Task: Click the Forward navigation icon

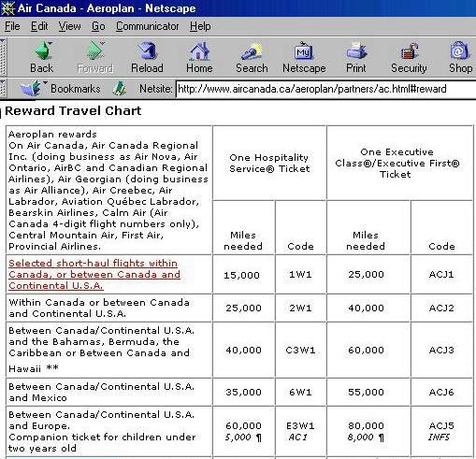Action: [95, 50]
